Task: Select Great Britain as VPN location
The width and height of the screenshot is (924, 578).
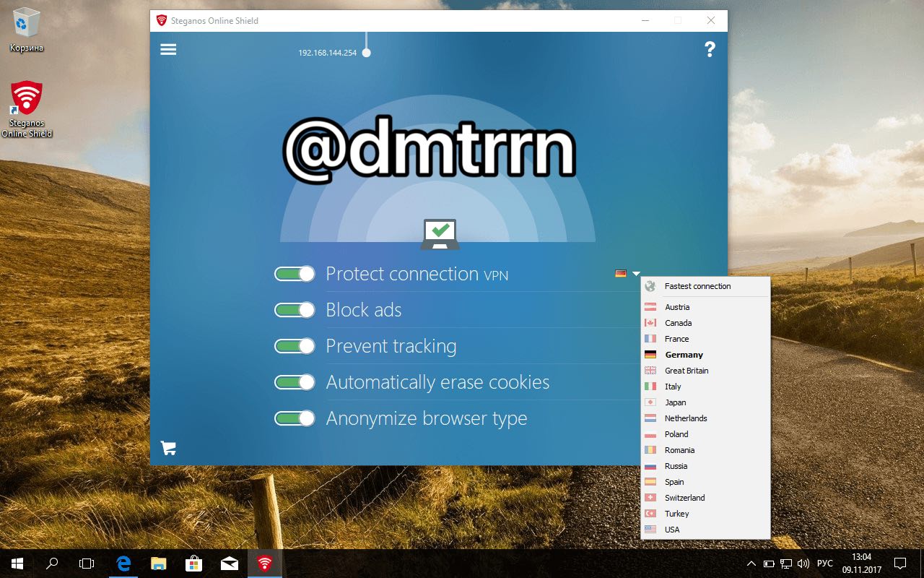Action: click(x=705, y=371)
